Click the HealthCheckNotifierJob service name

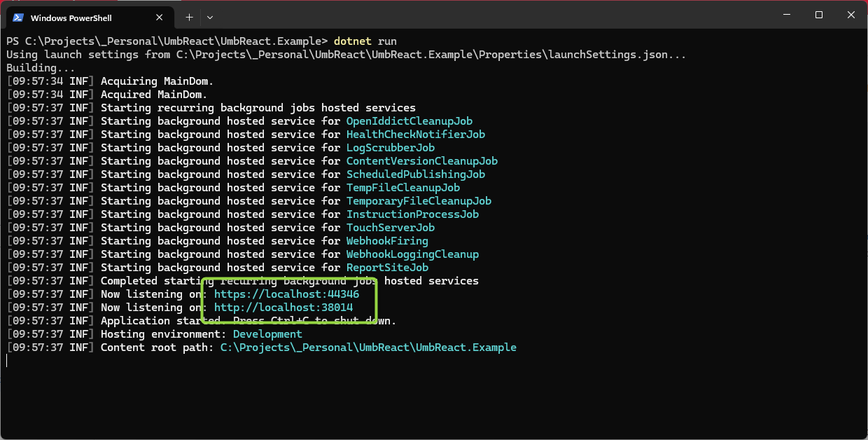415,135
